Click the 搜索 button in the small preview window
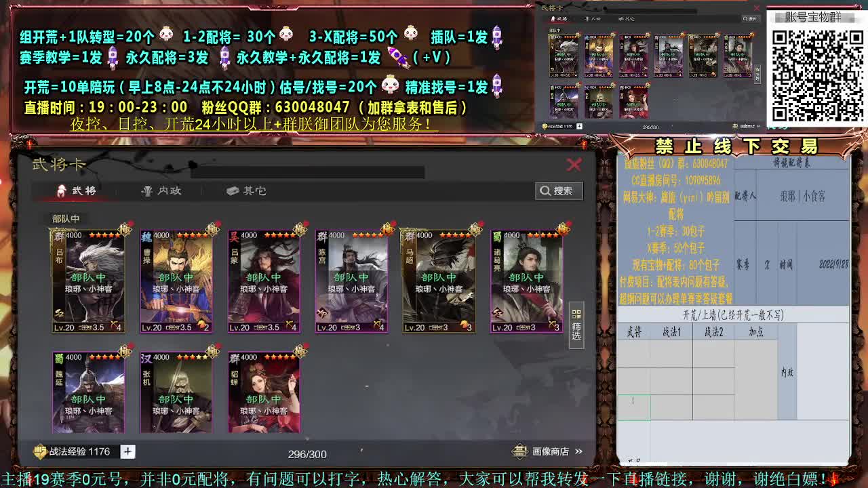The image size is (868, 488). pos(749,18)
